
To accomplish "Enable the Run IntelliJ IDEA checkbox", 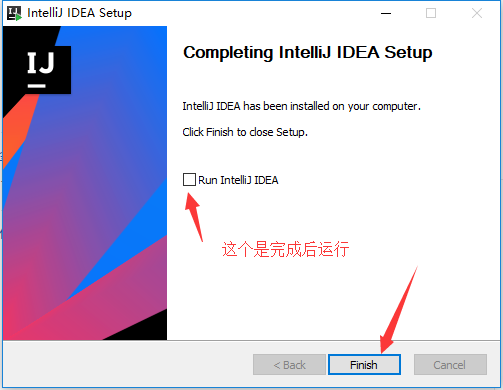I will click(x=189, y=179).
